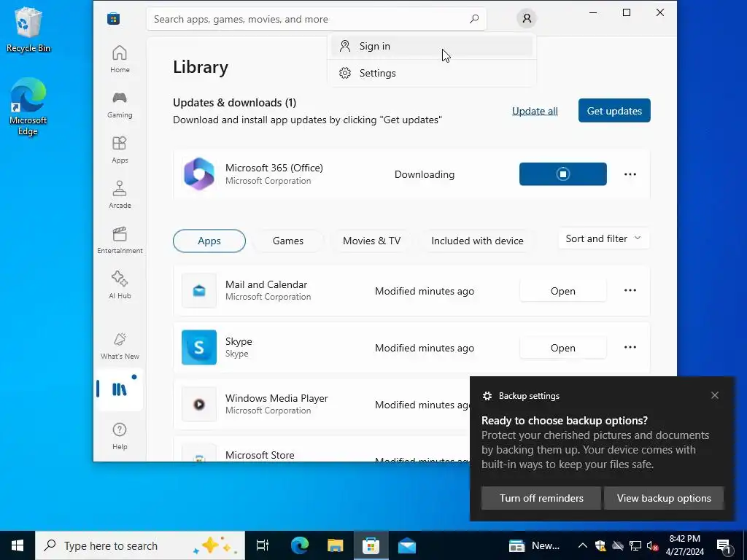Click the taskbar search box

pyautogui.click(x=140, y=545)
